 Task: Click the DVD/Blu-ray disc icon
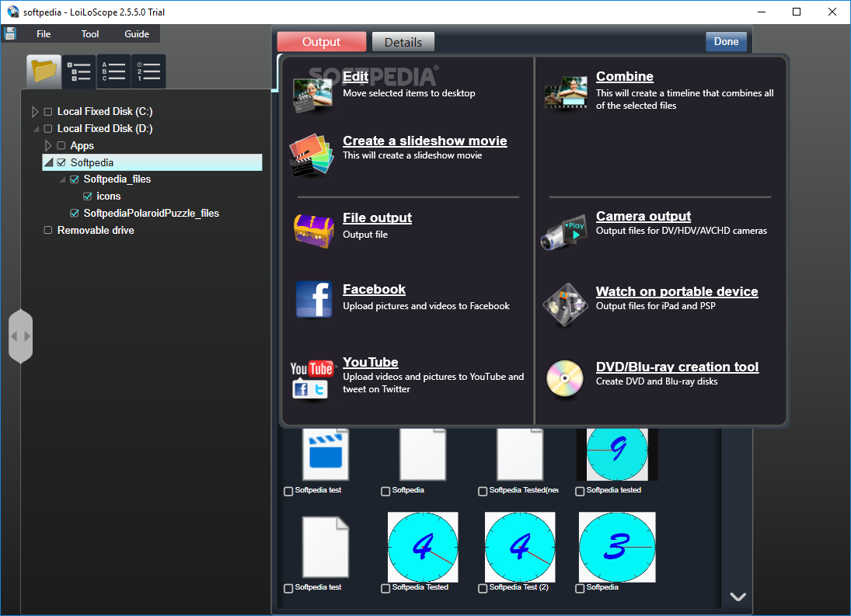564,378
